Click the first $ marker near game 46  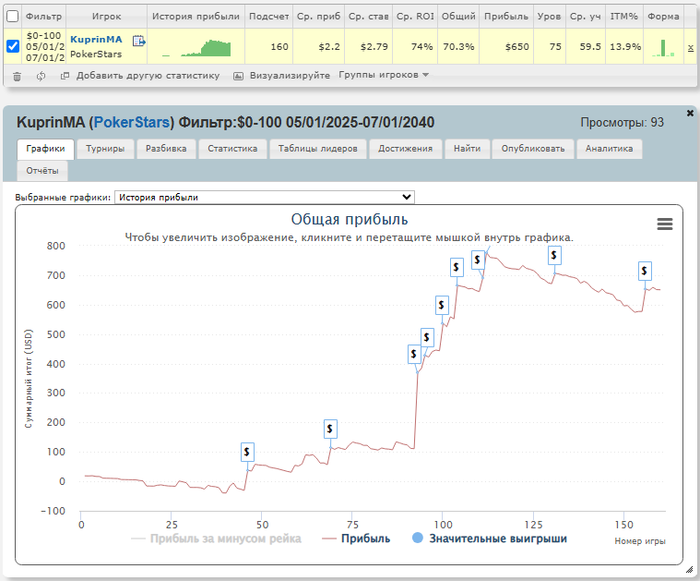tap(247, 452)
